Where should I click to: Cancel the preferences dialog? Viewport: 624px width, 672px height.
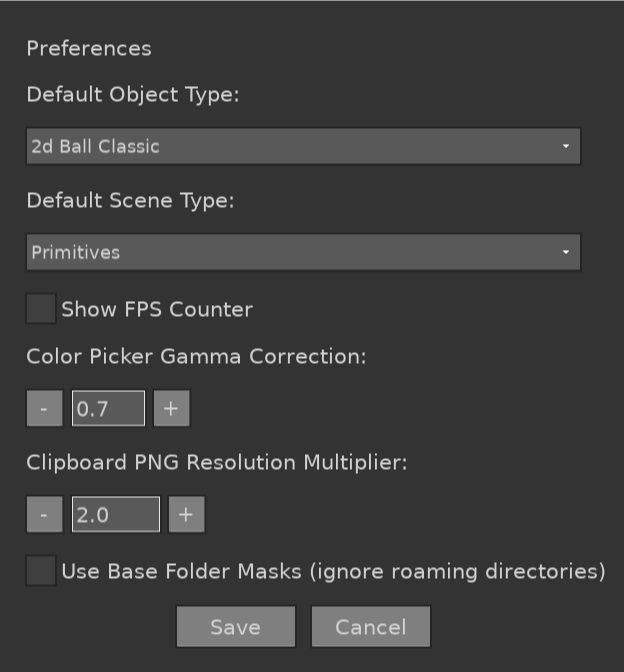click(x=371, y=627)
